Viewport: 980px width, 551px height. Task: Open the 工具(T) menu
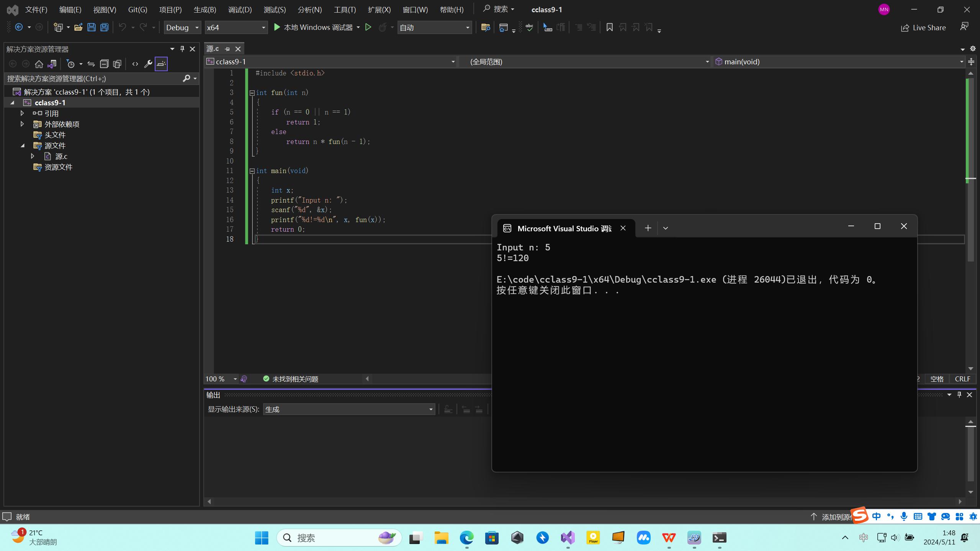pos(345,10)
